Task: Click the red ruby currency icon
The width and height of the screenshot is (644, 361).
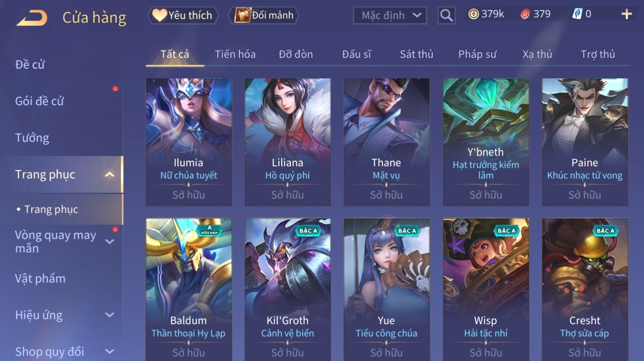Action: tap(525, 14)
